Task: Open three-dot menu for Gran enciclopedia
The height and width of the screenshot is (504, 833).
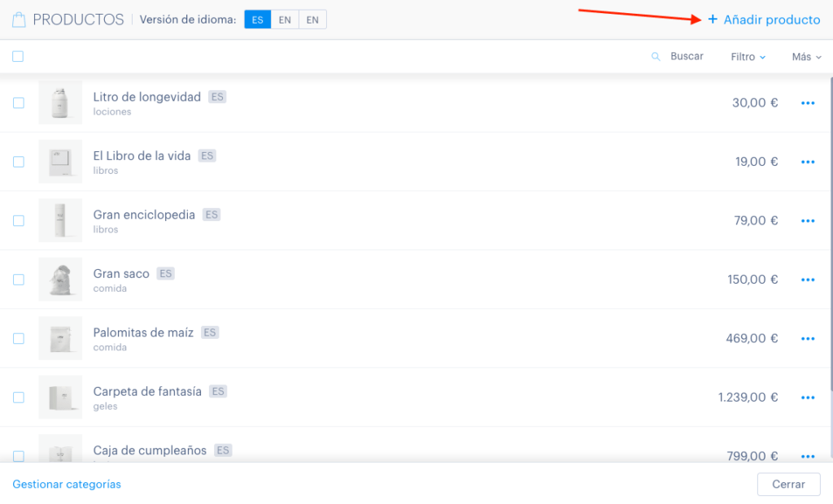Action: coord(808,221)
